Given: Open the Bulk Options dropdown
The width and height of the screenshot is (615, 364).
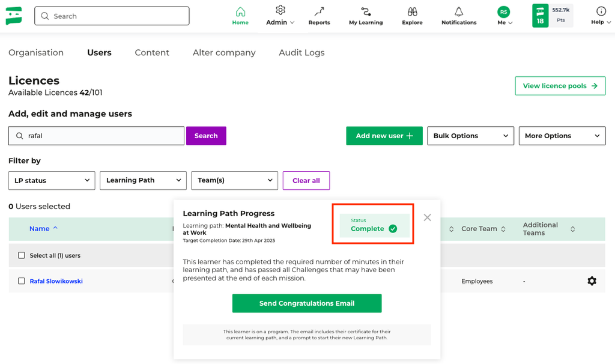Looking at the screenshot, I should click(470, 136).
